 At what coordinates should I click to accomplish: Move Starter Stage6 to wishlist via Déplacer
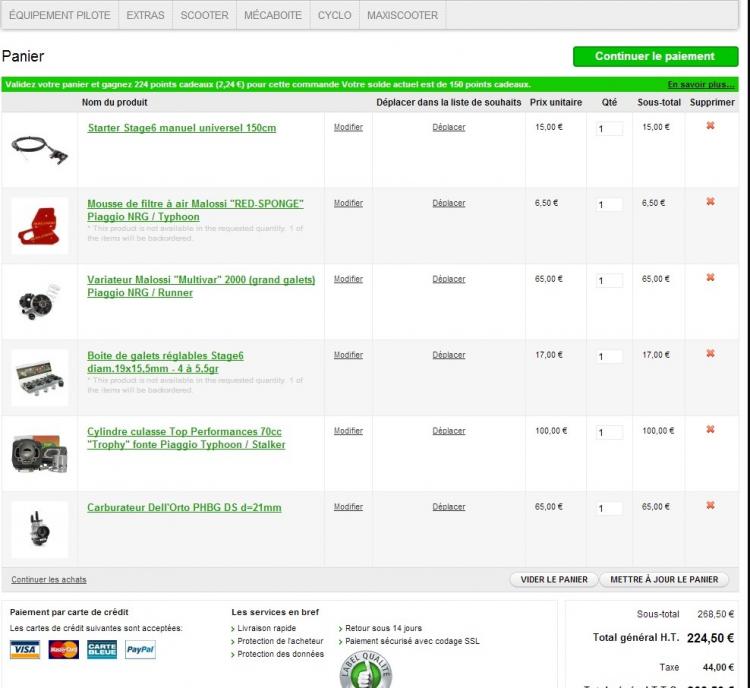click(x=449, y=127)
